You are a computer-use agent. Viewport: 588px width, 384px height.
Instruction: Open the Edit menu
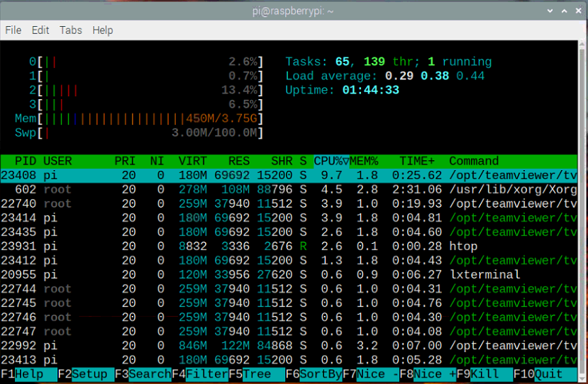[x=40, y=30]
